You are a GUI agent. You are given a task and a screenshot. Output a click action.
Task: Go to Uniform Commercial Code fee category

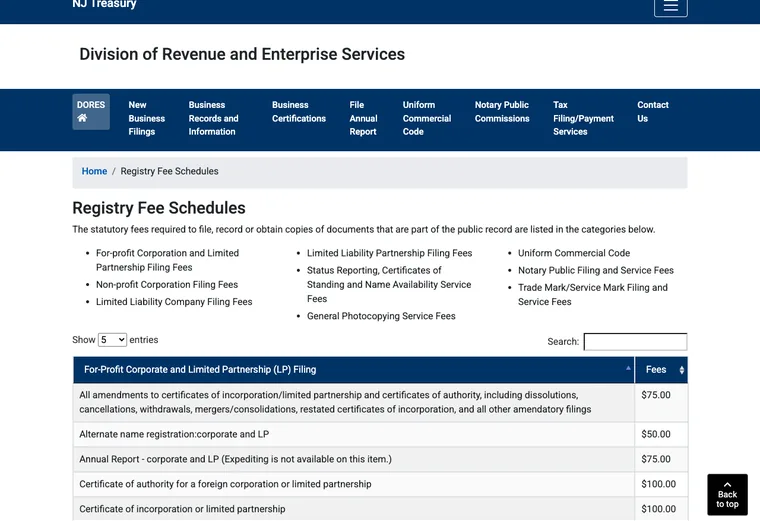(x=574, y=253)
